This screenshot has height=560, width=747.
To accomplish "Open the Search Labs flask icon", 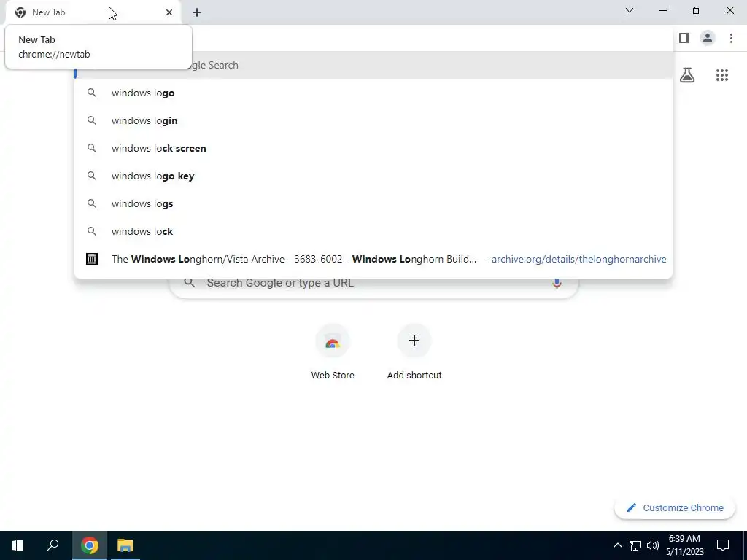I will [x=687, y=75].
